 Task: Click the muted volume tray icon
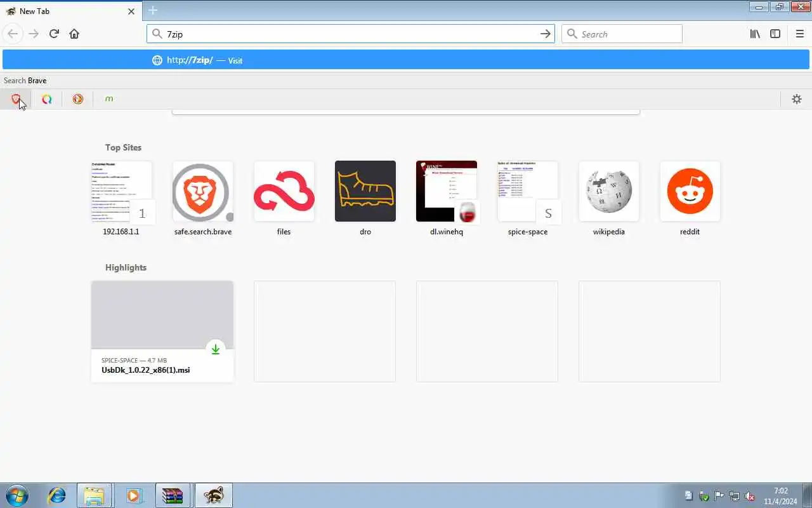750,496
